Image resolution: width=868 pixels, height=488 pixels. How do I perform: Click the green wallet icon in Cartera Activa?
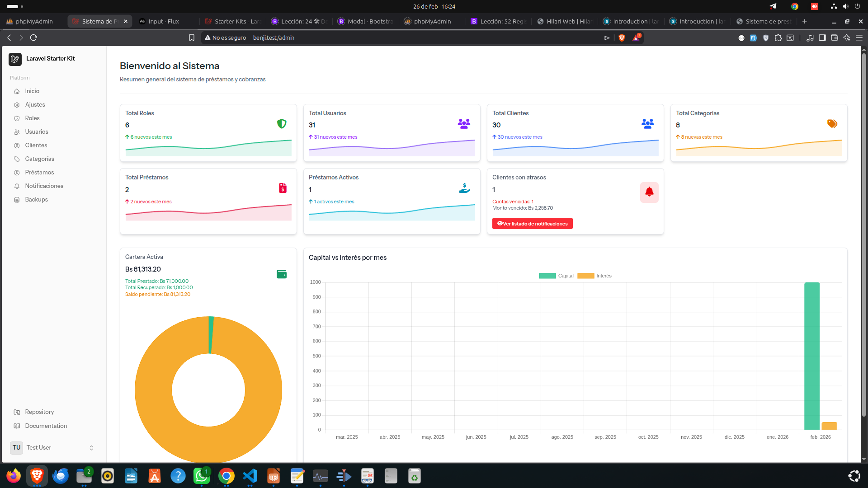(x=282, y=274)
